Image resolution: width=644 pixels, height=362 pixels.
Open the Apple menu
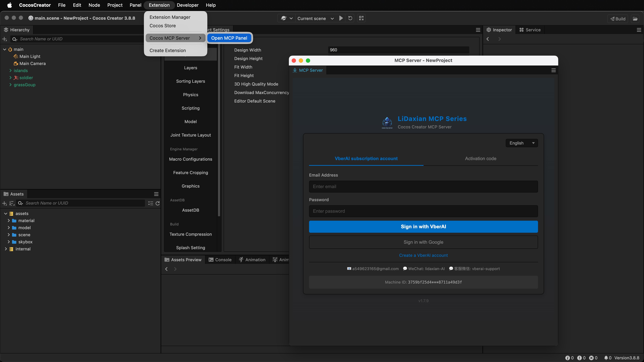click(x=10, y=5)
